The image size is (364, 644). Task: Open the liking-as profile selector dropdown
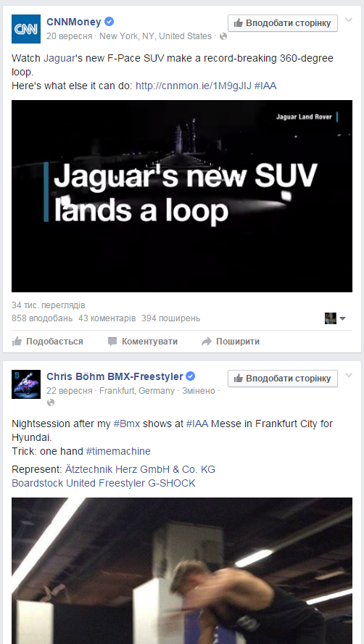point(335,318)
